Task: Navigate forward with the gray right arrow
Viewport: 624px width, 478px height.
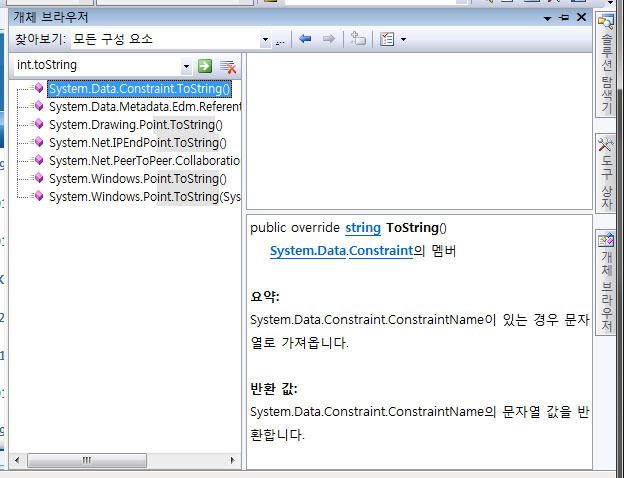Action: [328, 39]
